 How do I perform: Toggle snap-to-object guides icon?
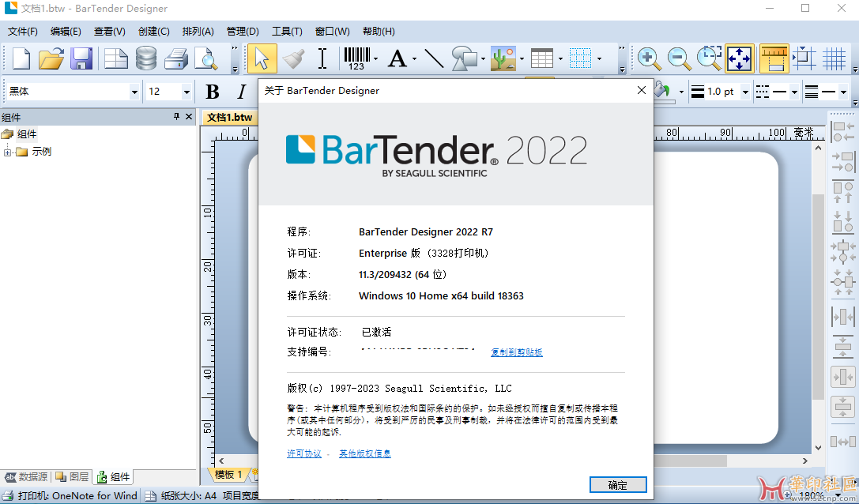804,58
